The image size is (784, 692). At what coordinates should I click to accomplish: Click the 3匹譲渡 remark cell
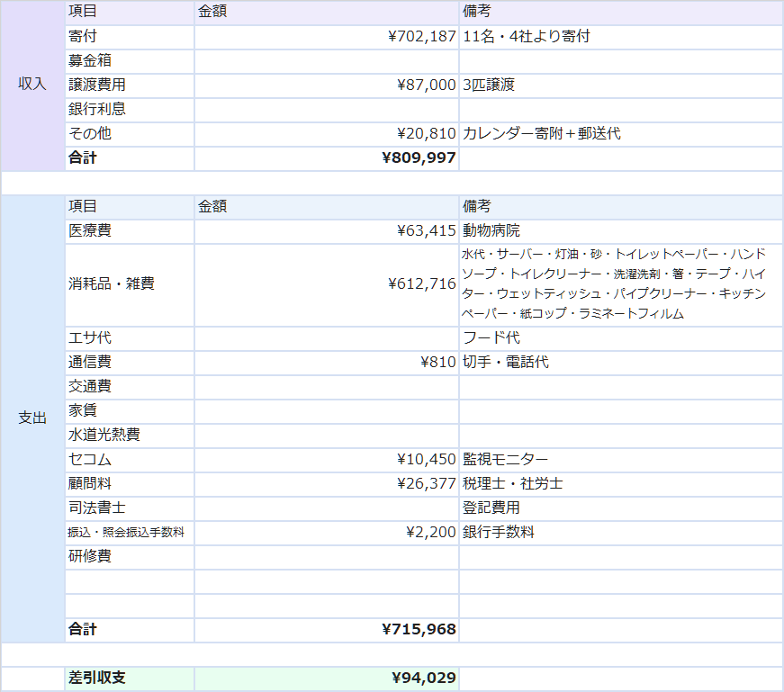coord(620,85)
